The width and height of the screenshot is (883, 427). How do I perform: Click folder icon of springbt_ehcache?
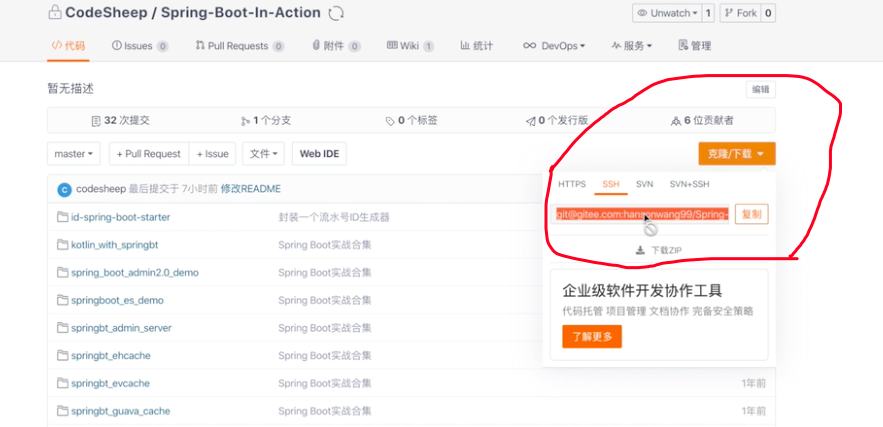[63, 355]
